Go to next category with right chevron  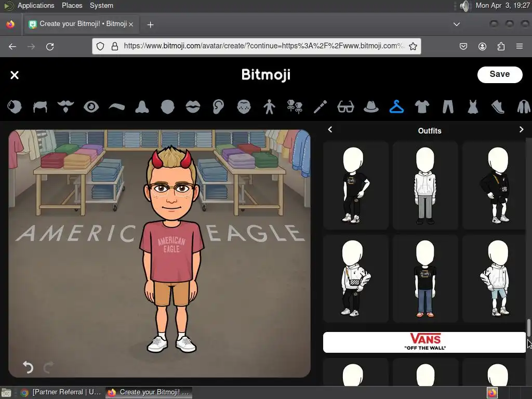pos(522,129)
